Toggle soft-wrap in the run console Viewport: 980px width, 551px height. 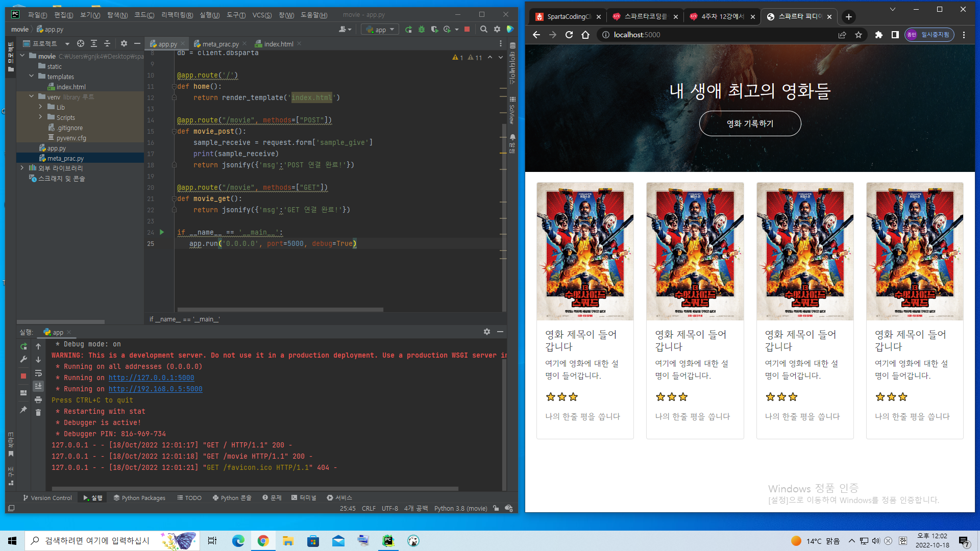[38, 373]
